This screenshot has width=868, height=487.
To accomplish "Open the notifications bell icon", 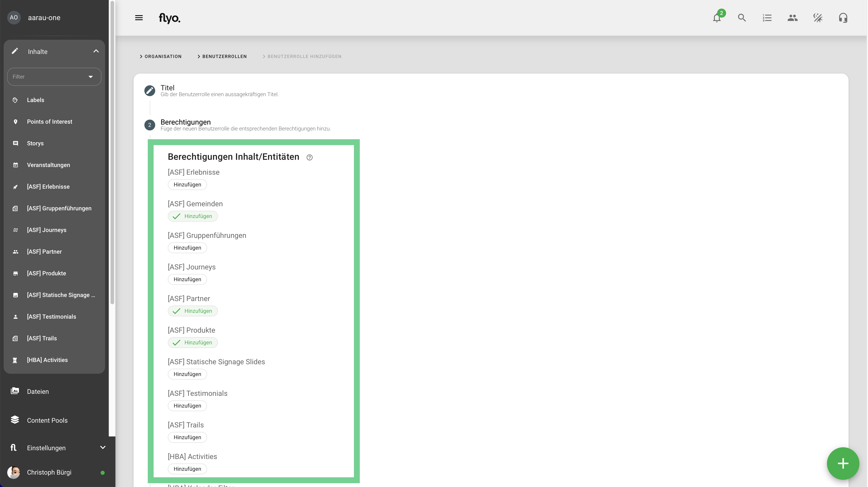I will (x=717, y=18).
